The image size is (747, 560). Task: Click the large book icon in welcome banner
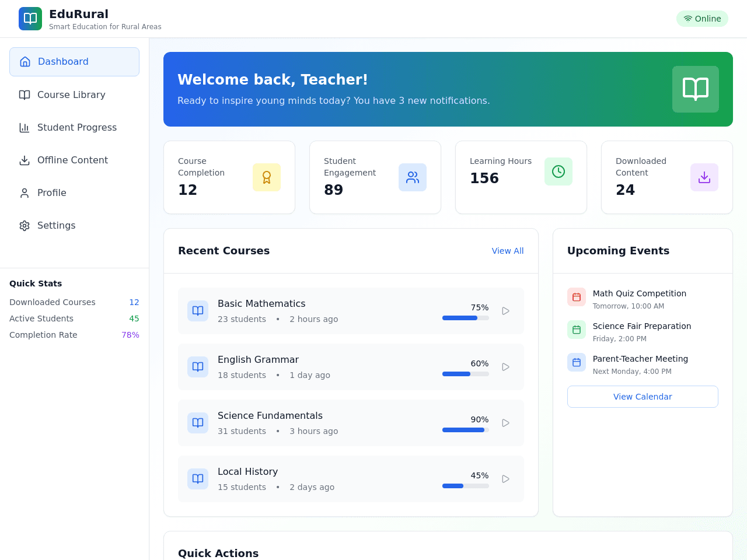click(696, 89)
